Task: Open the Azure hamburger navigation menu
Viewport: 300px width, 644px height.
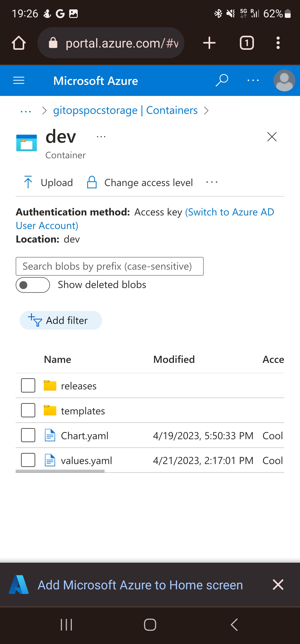Action: (19, 80)
